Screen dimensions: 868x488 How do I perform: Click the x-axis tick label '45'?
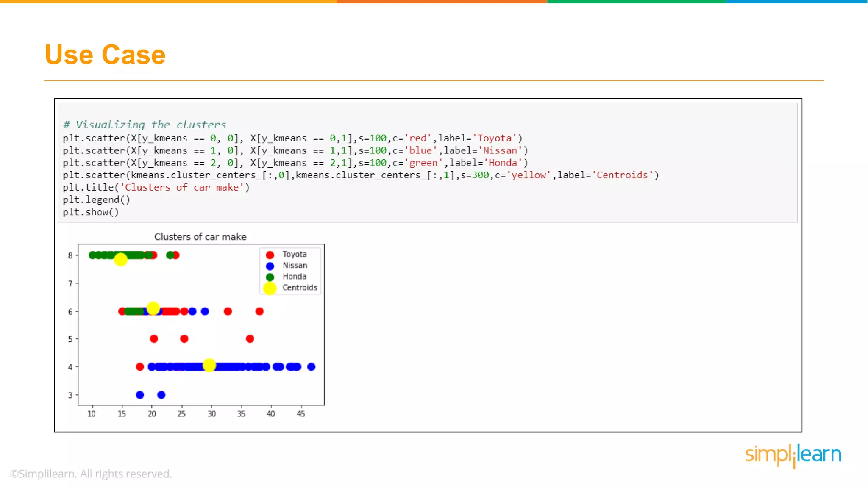tap(301, 414)
